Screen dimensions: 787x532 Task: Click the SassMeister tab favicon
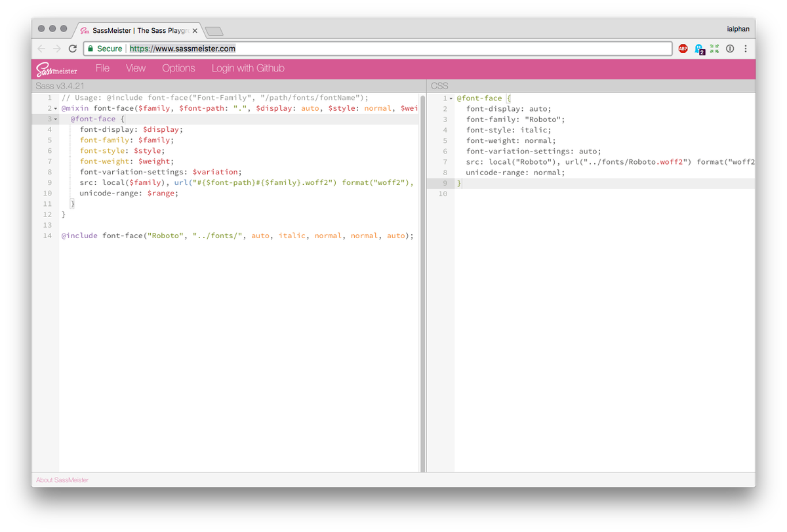tap(85, 31)
